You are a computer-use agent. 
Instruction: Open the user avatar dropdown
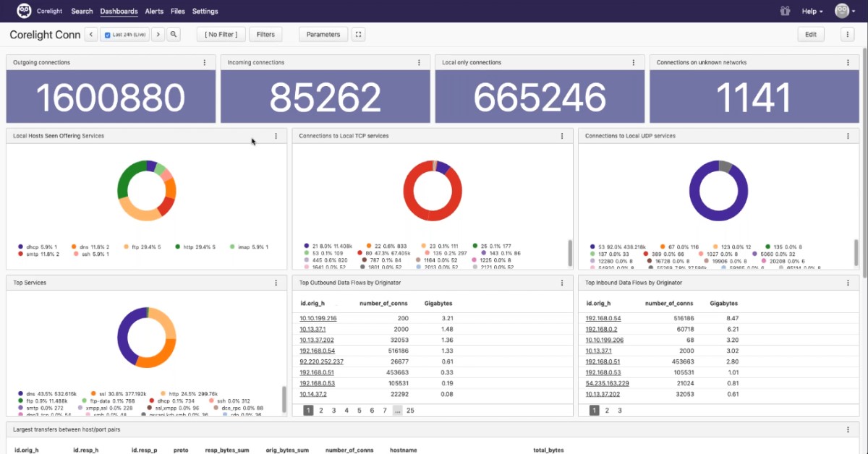846,11
